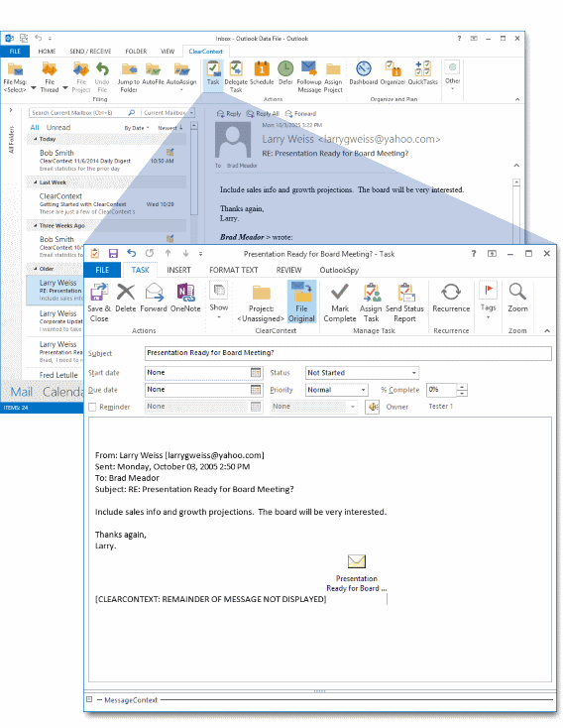The image size is (563, 728).
Task: Click Assign Project folder icon in Outlook ribbon
Action: (333, 76)
